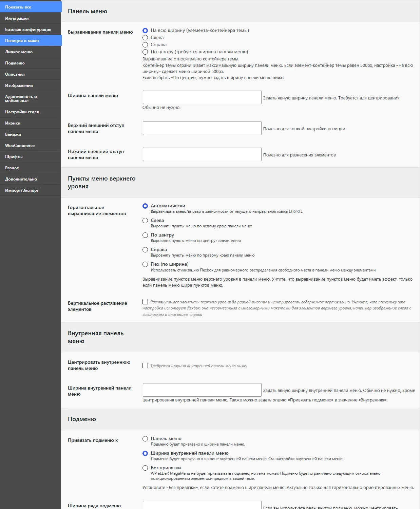Open the Разное tab

click(x=31, y=168)
